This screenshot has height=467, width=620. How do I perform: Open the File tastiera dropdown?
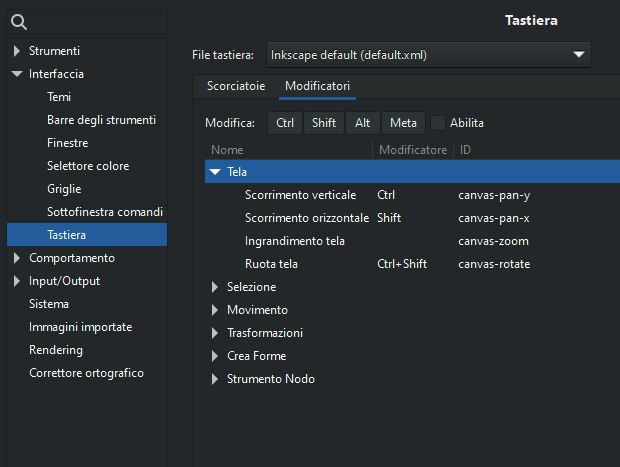coord(429,55)
